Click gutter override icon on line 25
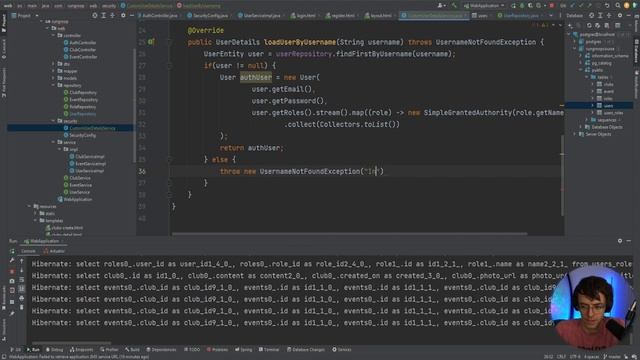640x360 pixels. 151,42
